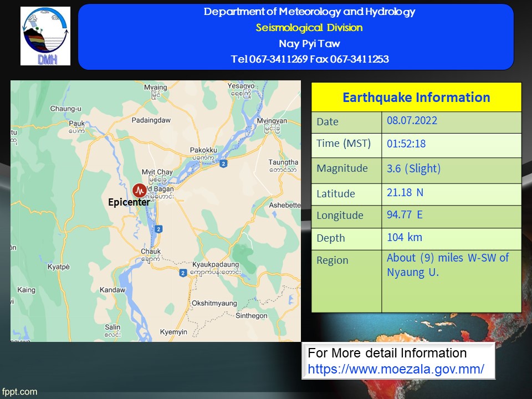Viewport: 532px width, 399px height.
Task: Select the Myaing town label
Action: click(x=155, y=87)
